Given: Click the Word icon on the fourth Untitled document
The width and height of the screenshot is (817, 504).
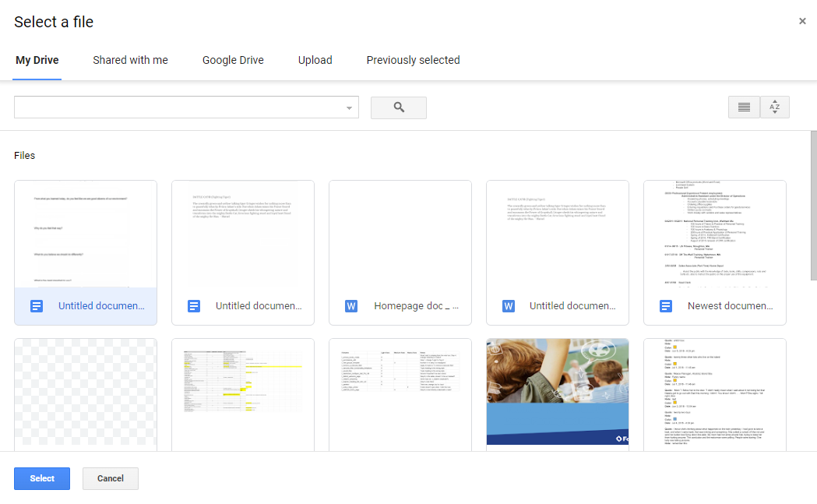Looking at the screenshot, I should [x=508, y=305].
